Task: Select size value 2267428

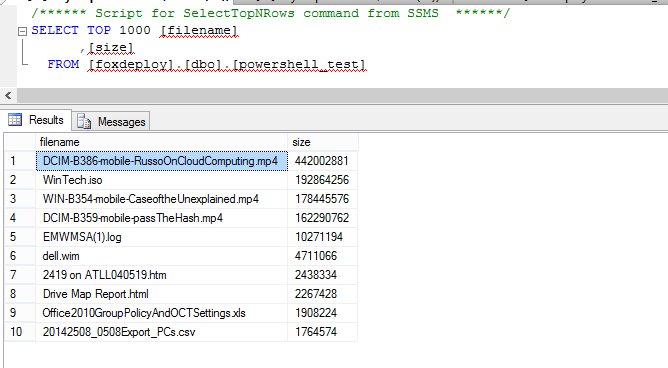Action: [x=322, y=294]
